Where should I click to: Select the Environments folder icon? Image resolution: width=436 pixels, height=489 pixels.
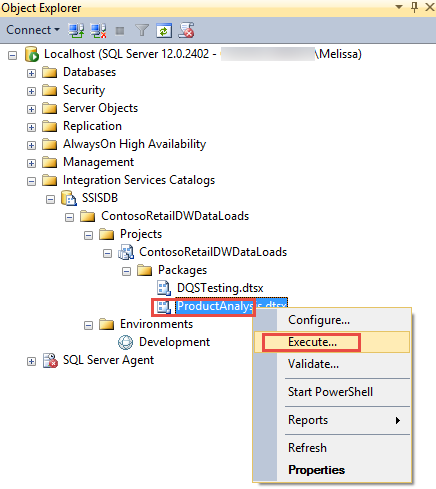[107, 324]
